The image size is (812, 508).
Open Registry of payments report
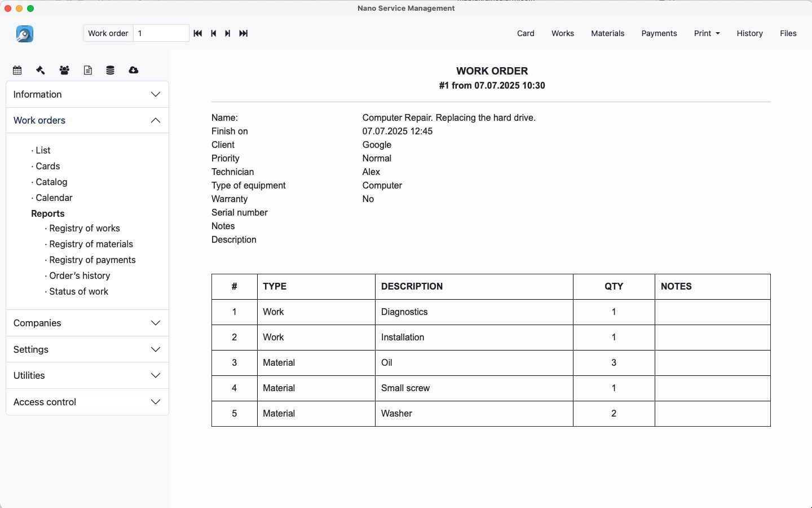(92, 260)
